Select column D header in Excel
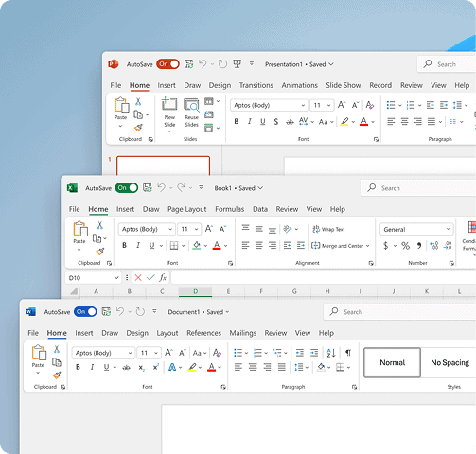The height and width of the screenshot is (454, 476). pyautogui.click(x=195, y=291)
